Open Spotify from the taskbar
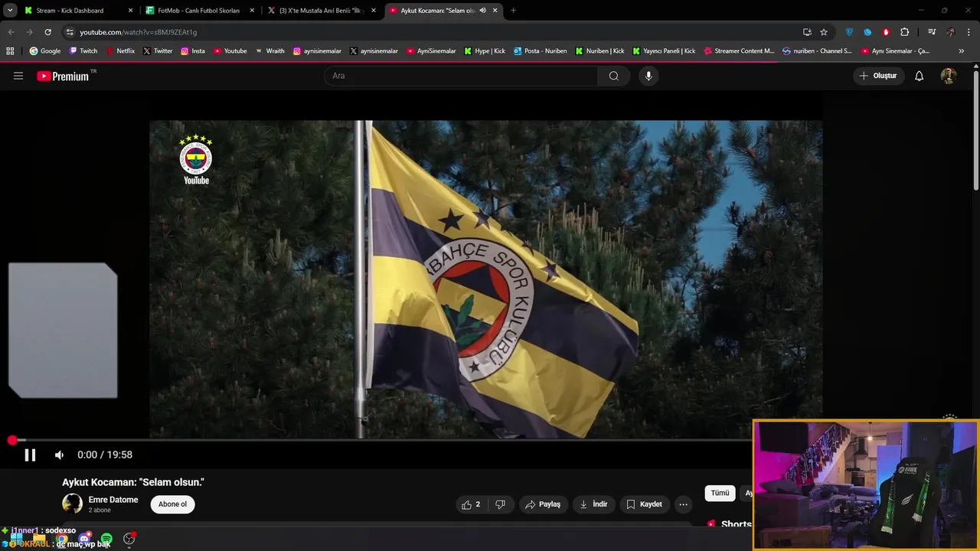 click(x=106, y=540)
